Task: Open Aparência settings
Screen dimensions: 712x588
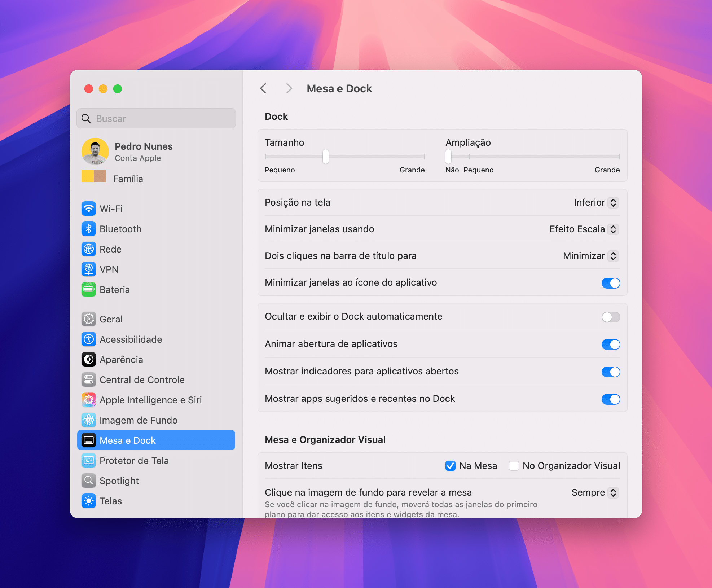Action: pyautogui.click(x=156, y=359)
